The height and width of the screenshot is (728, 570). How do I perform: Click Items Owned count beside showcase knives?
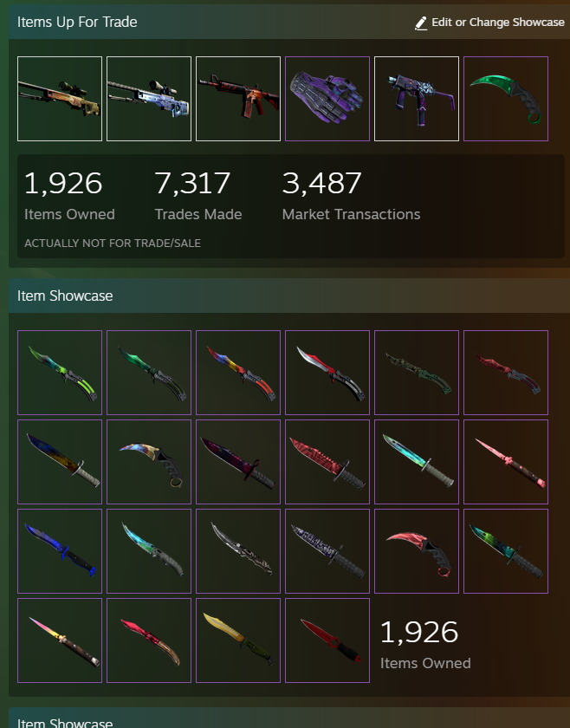click(425, 645)
